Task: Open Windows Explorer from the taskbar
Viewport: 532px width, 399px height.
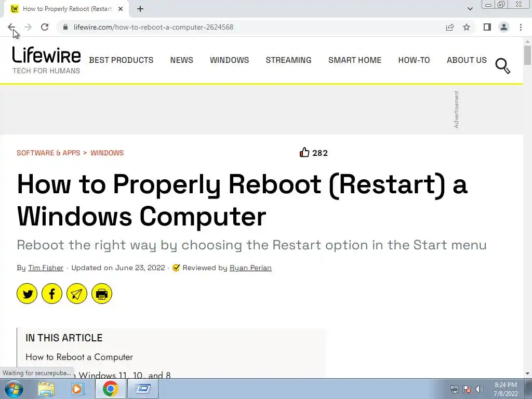Action: pyautogui.click(x=46, y=389)
